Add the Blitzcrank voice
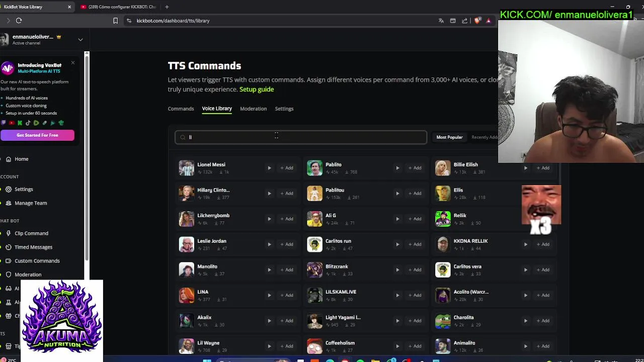 [x=415, y=270]
